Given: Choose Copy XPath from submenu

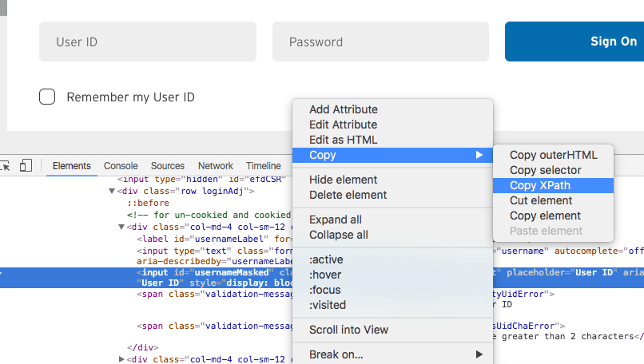Looking at the screenshot, I should tap(540, 185).
